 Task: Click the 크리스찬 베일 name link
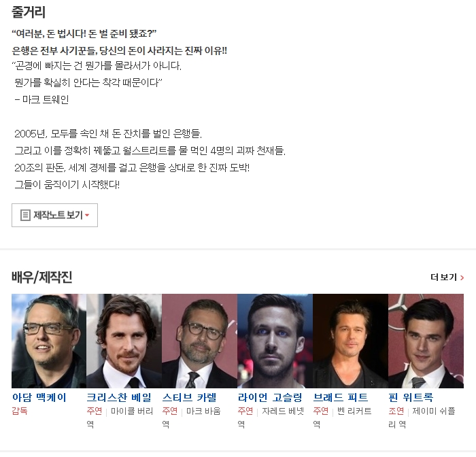(119, 397)
